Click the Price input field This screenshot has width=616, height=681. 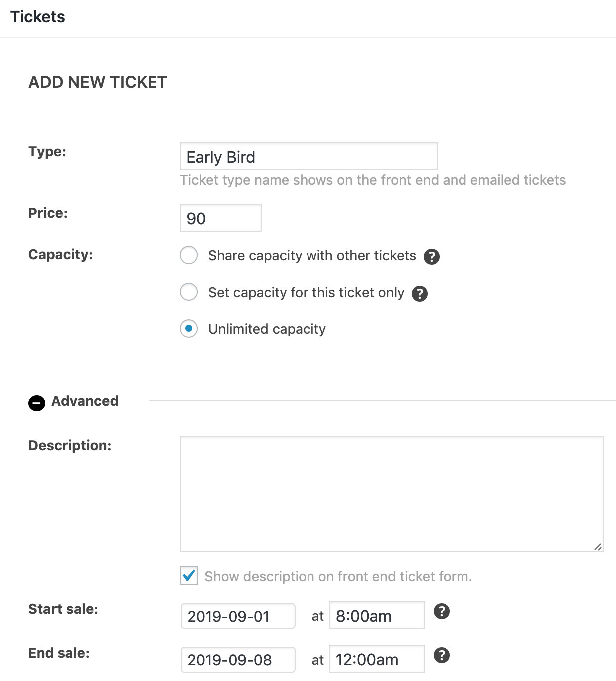221,218
